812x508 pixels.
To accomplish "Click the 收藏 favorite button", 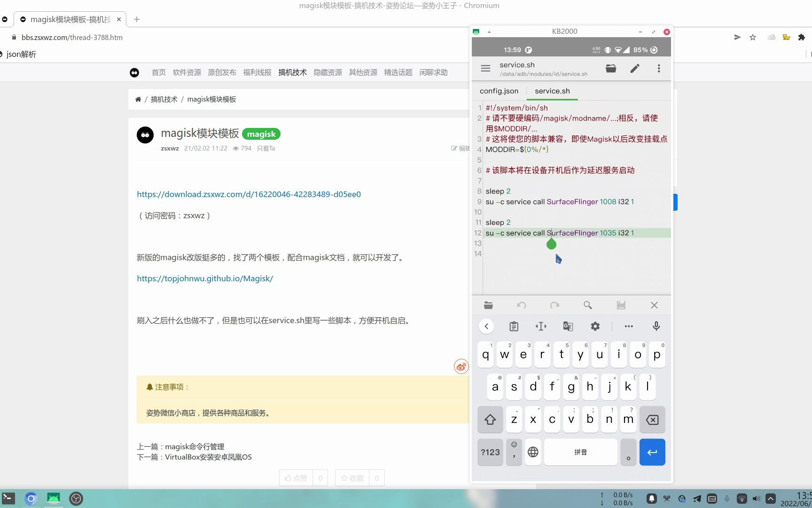I will [x=352, y=478].
